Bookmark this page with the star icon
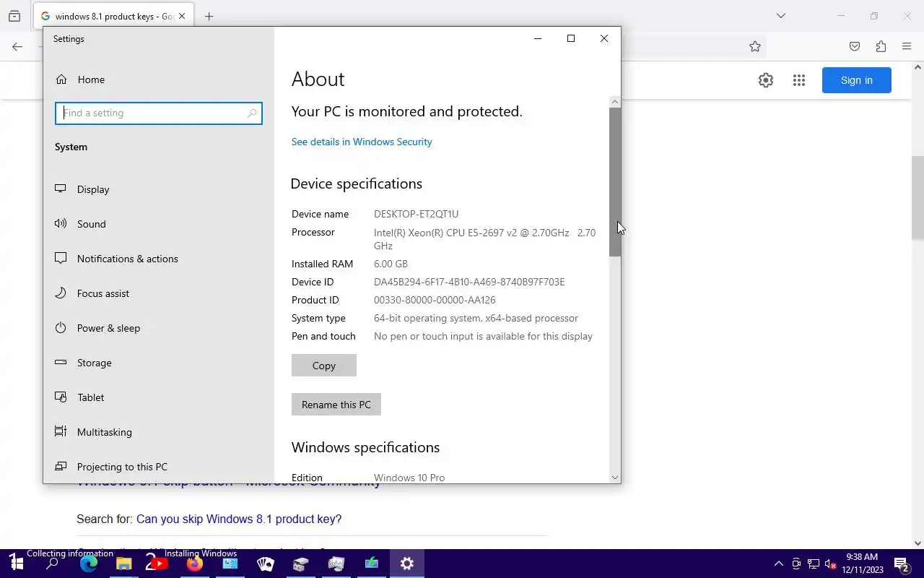 pos(755,46)
